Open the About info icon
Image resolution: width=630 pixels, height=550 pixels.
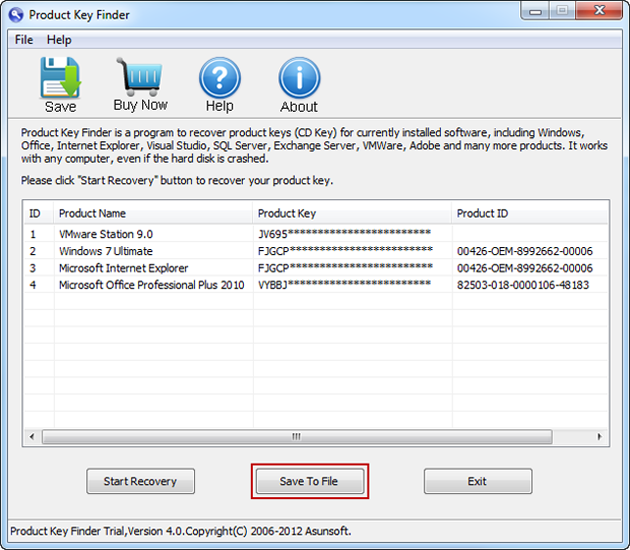click(299, 78)
